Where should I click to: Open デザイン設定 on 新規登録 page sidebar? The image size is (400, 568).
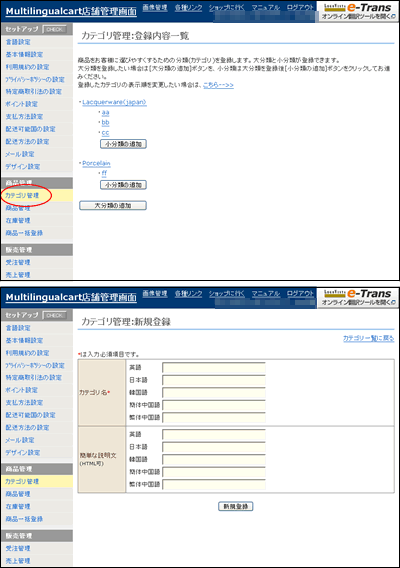click(x=23, y=452)
